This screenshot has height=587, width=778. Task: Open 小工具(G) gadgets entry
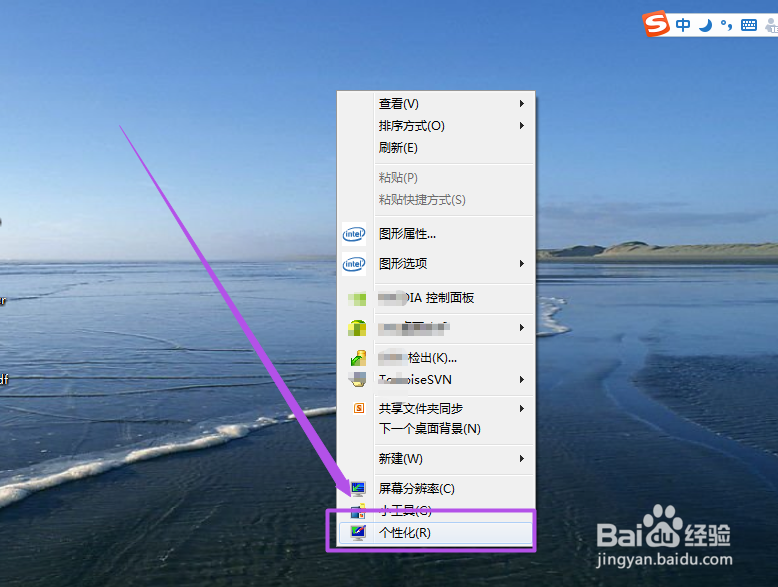pyautogui.click(x=436, y=511)
